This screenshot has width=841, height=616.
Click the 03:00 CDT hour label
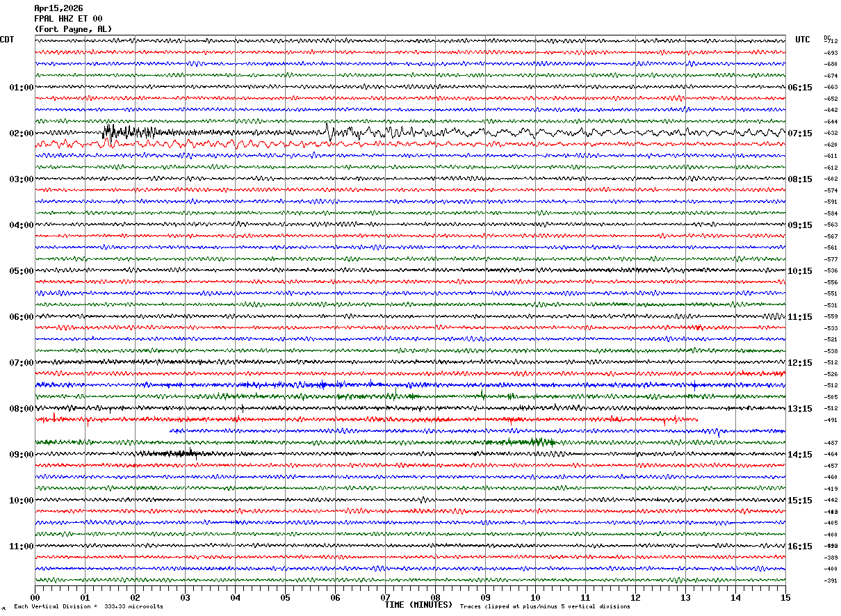[21, 179]
